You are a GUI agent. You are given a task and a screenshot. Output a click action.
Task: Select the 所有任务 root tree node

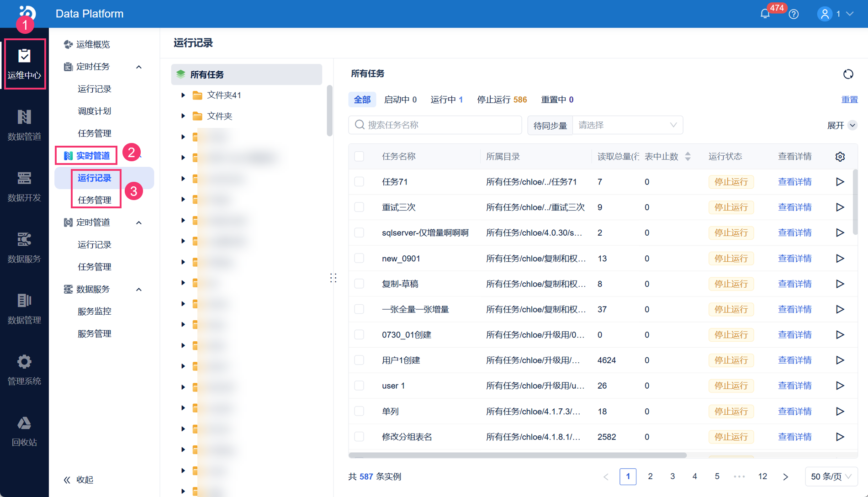tap(247, 74)
